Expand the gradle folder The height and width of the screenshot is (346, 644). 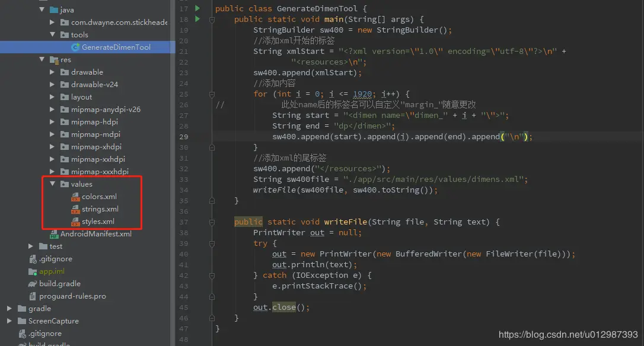9,308
